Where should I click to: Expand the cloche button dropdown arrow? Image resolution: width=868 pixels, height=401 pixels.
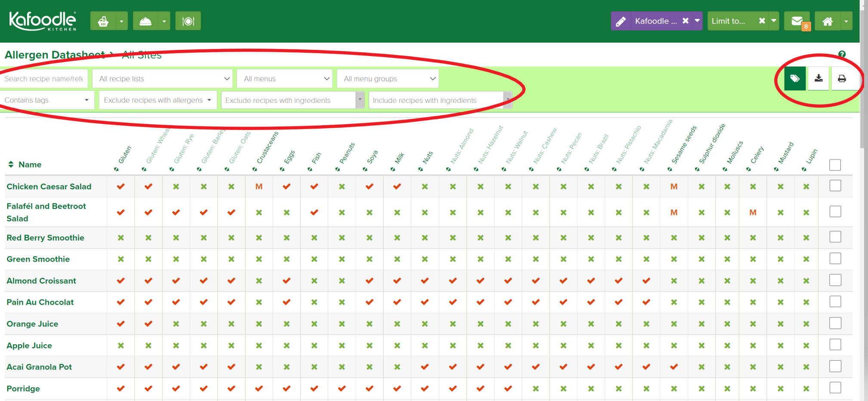[164, 21]
